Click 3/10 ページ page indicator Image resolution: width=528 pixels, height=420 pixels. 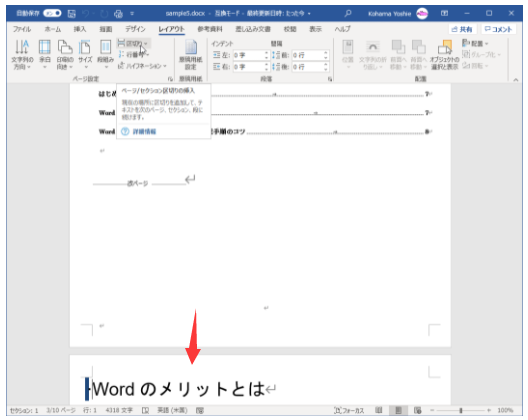coord(61,411)
